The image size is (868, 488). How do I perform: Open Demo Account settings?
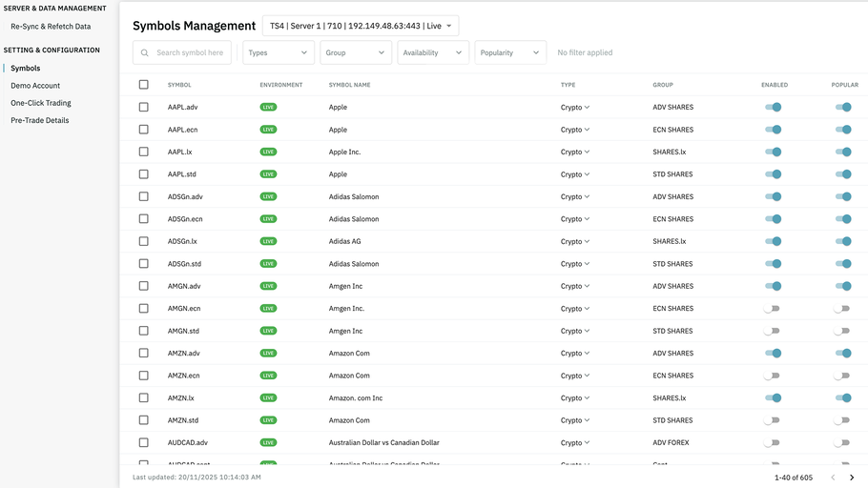tap(35, 86)
